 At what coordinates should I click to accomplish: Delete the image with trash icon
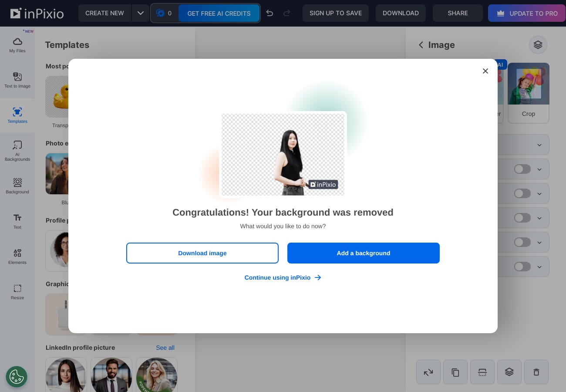pos(536,372)
